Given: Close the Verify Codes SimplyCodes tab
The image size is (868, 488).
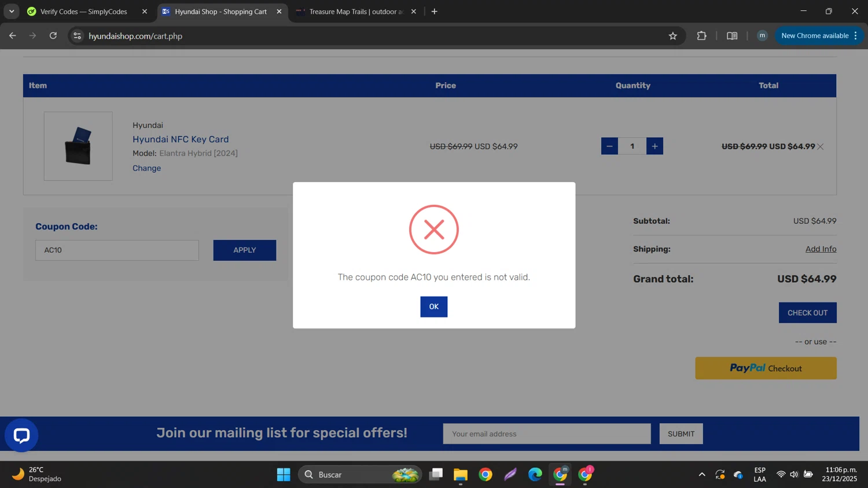Looking at the screenshot, I should pos(145,12).
